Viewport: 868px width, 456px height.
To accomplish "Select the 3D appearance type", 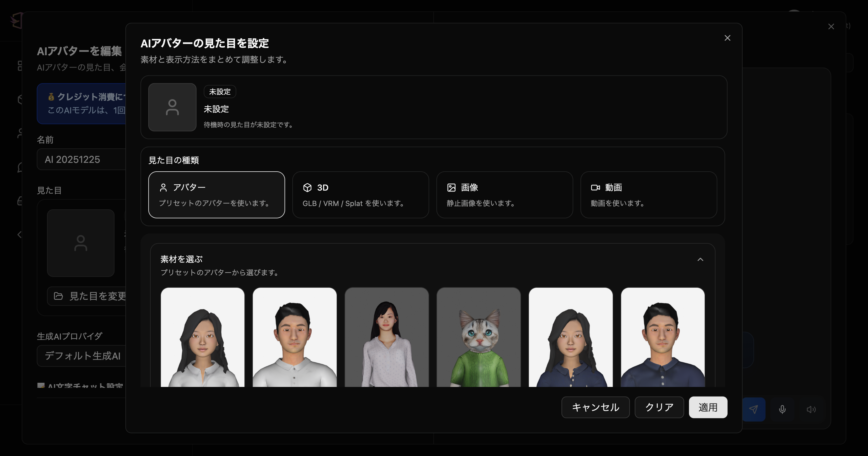I will [x=360, y=195].
